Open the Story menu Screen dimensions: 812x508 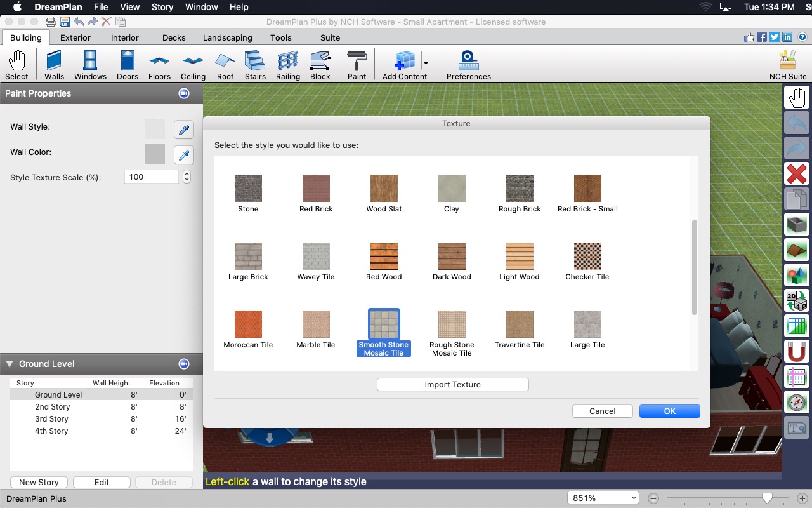pyautogui.click(x=162, y=7)
